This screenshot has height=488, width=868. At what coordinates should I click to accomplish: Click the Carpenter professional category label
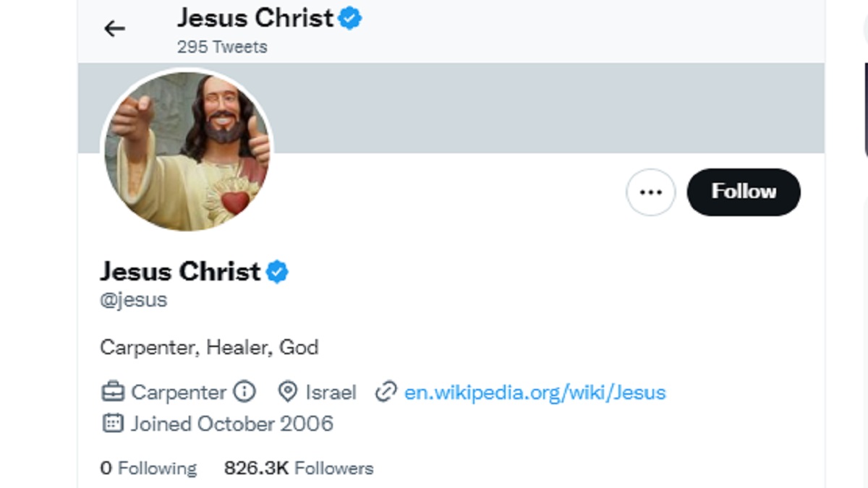coord(178,393)
